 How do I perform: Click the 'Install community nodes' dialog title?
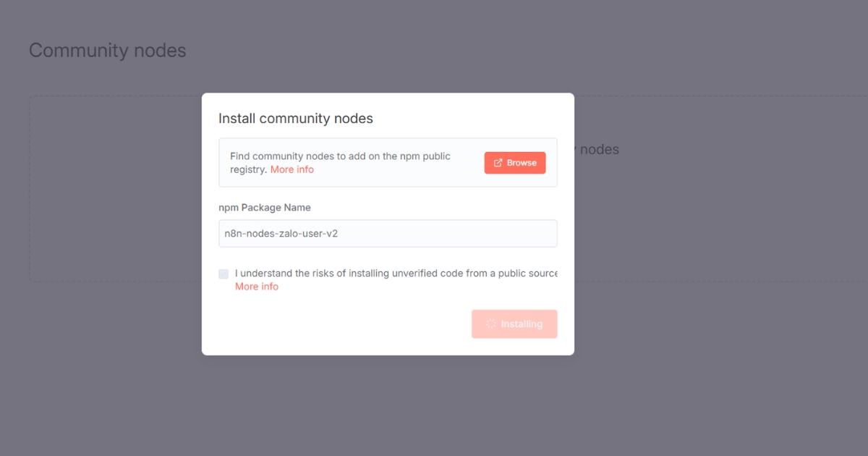pos(295,118)
